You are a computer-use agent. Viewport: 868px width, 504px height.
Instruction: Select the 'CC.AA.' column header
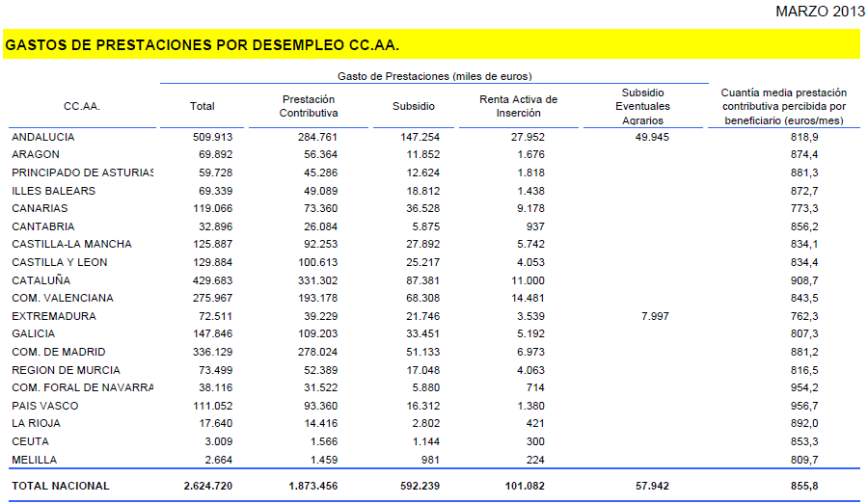[82, 106]
